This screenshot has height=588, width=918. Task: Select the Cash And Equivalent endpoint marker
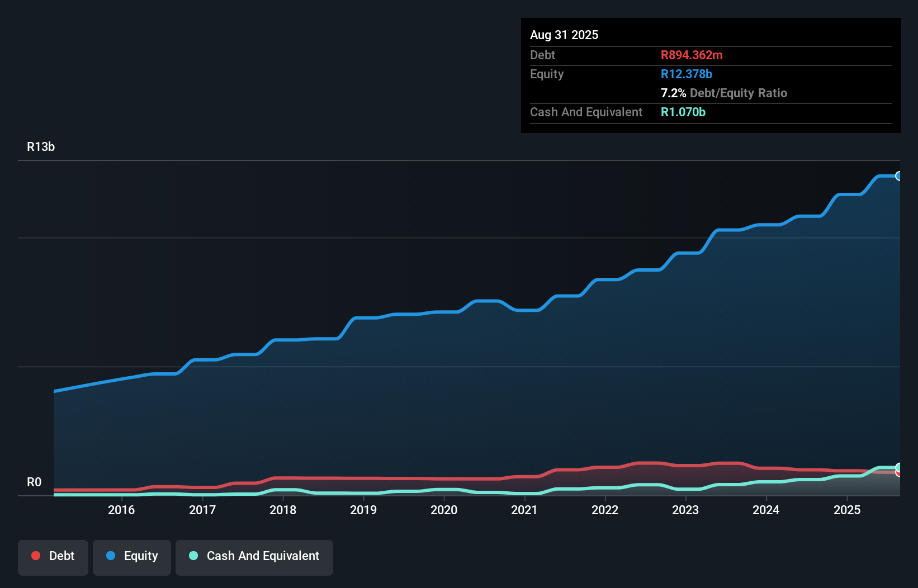(899, 467)
